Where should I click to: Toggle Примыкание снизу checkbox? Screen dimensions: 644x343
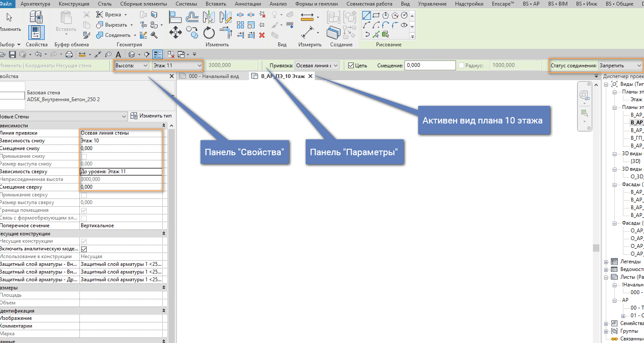point(84,156)
